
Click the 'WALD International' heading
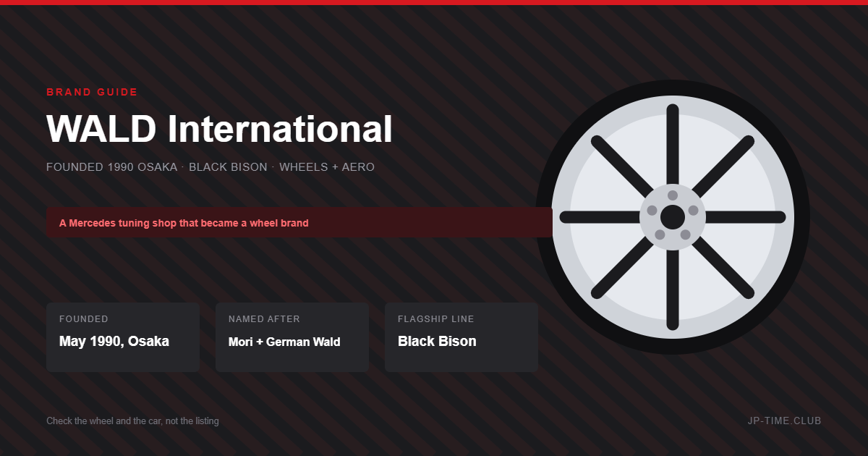coord(219,129)
